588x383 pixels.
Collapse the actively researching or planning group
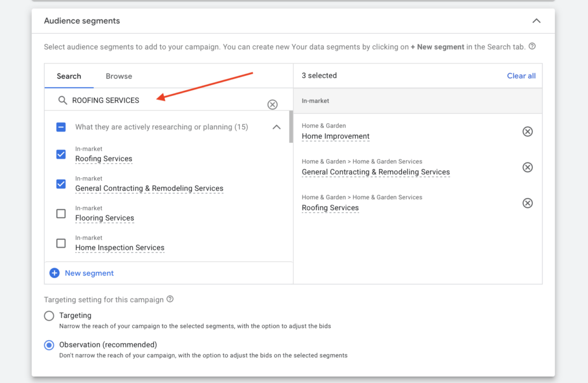(x=276, y=127)
